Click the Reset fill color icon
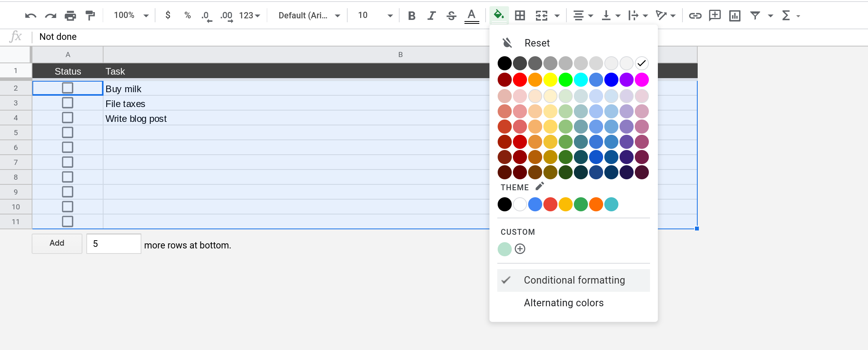Image resolution: width=868 pixels, height=350 pixels. point(507,43)
